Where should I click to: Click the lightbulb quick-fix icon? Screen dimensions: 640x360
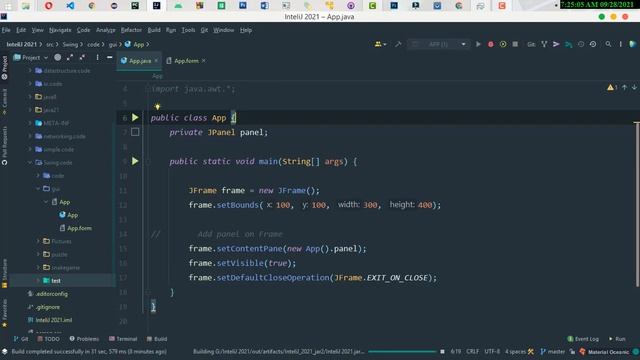point(157,107)
